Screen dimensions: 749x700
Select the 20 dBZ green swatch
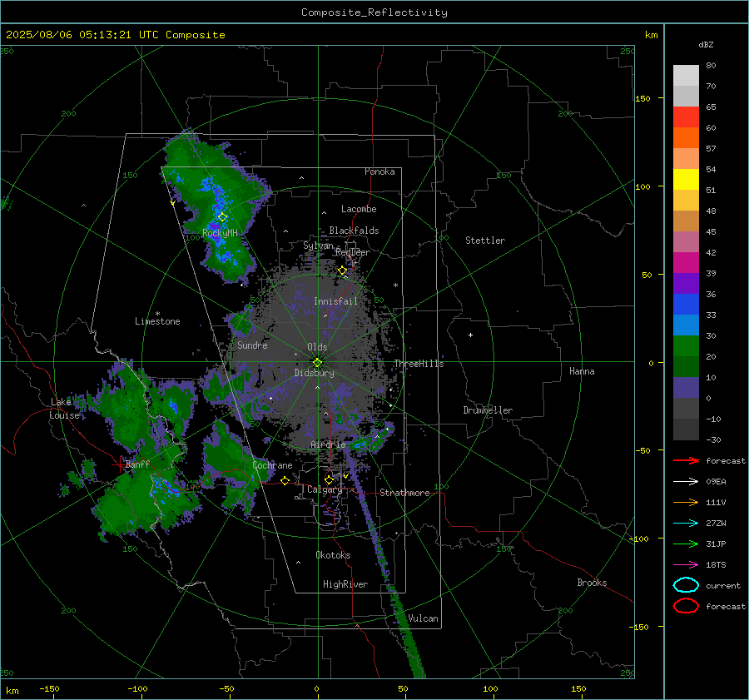click(x=686, y=346)
